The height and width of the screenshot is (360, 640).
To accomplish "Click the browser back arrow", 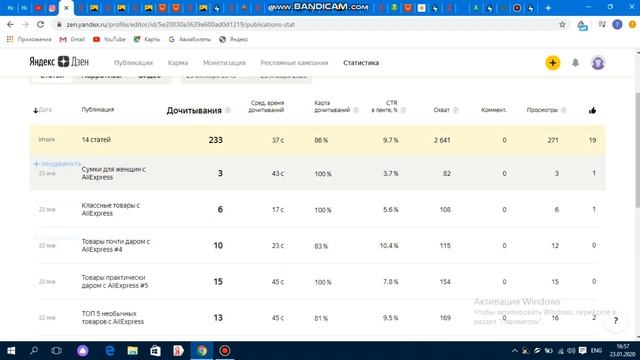I will point(10,24).
